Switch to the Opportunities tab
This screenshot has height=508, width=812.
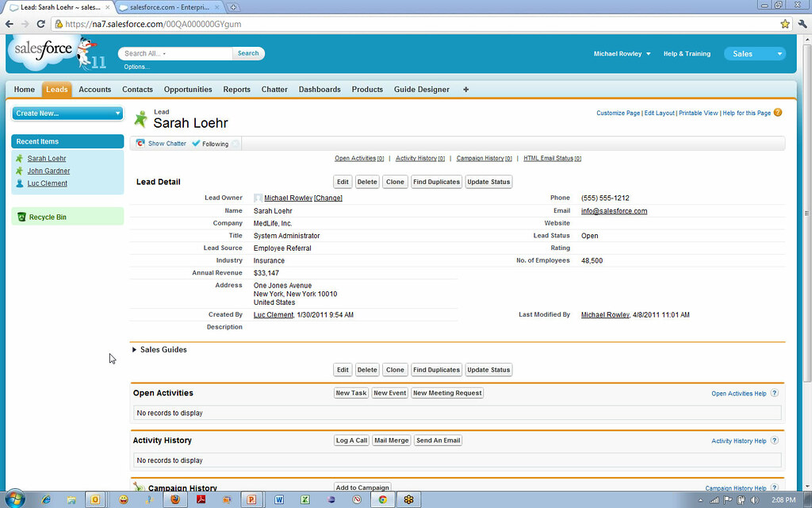[x=188, y=90]
